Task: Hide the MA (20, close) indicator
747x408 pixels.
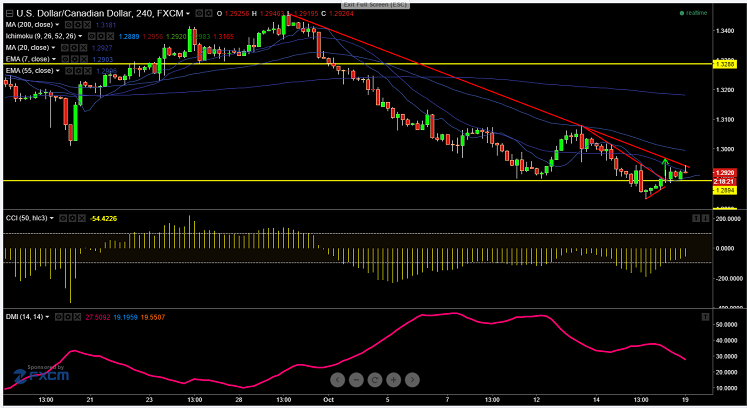Action: tap(64, 48)
